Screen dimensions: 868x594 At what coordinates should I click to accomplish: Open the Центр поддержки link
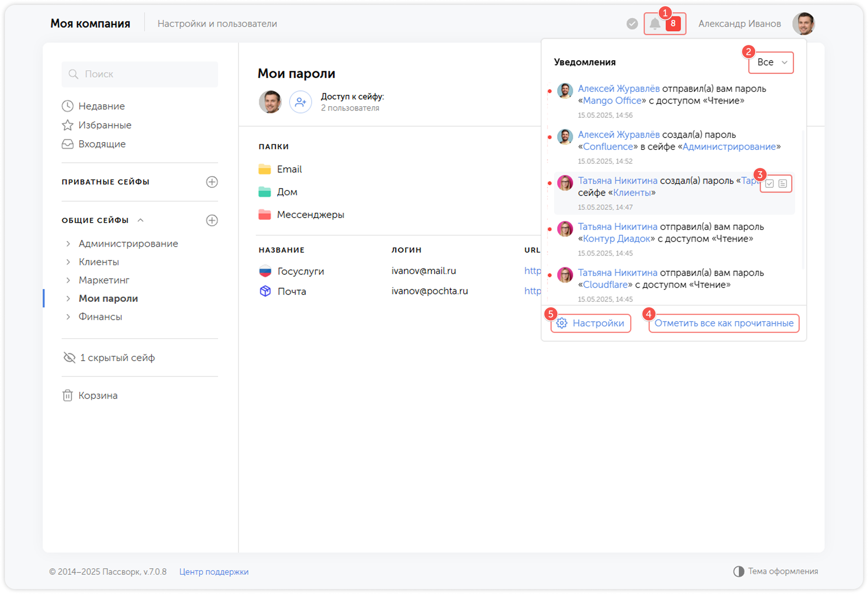(214, 572)
